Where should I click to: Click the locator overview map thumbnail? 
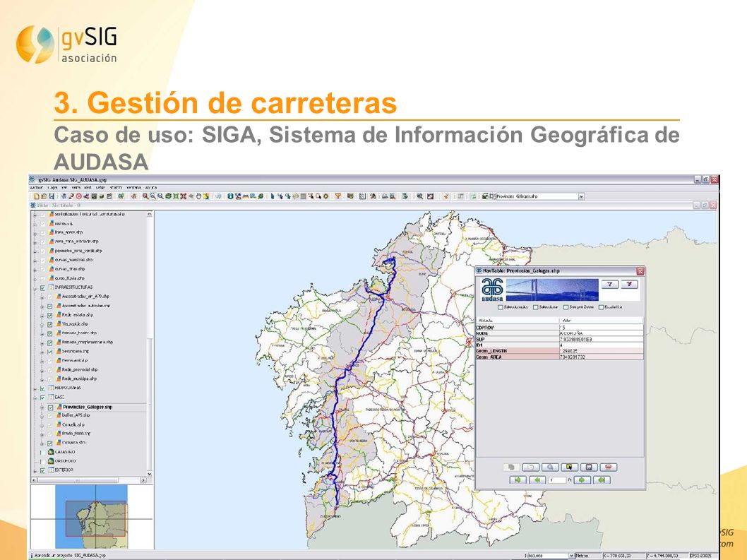click(x=92, y=517)
